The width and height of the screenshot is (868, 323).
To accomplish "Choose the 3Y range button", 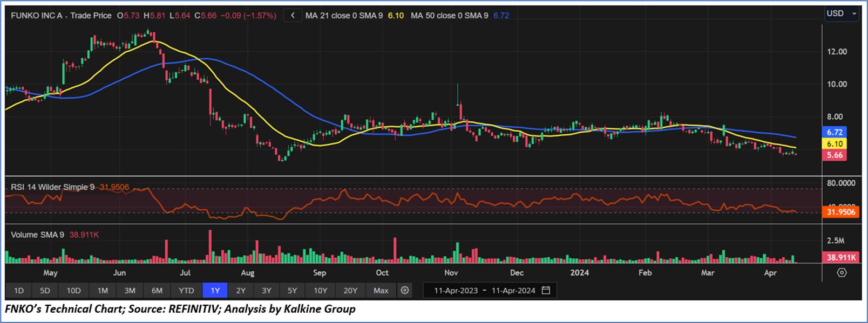I will point(267,291).
